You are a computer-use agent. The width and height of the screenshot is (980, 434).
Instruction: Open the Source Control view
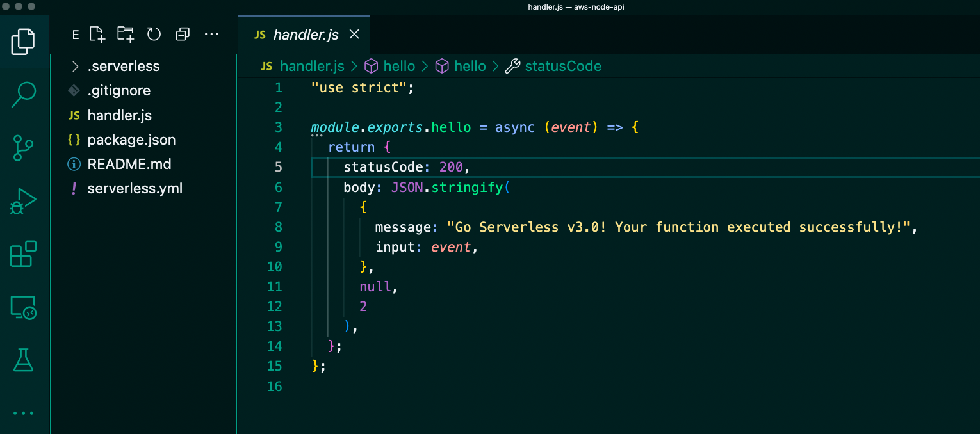coord(24,147)
